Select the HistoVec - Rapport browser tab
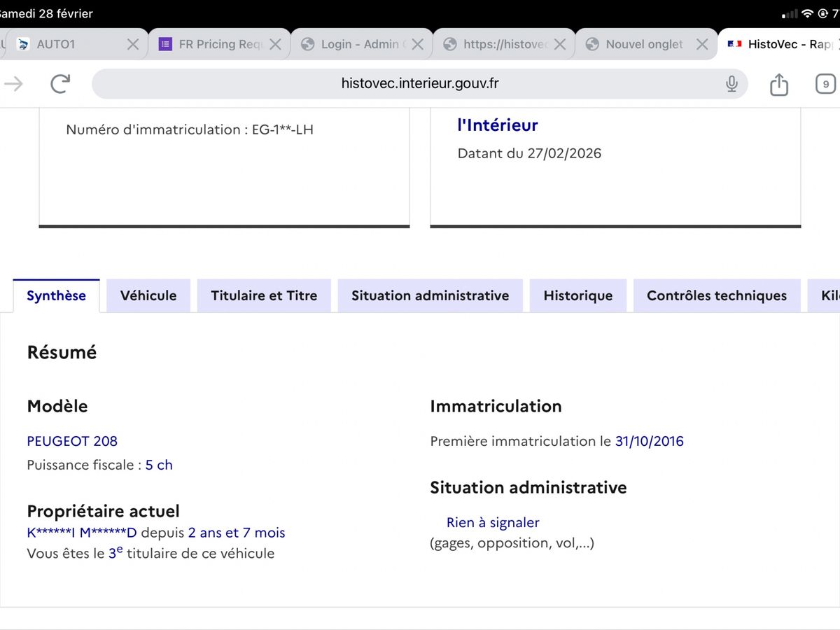 (780, 44)
